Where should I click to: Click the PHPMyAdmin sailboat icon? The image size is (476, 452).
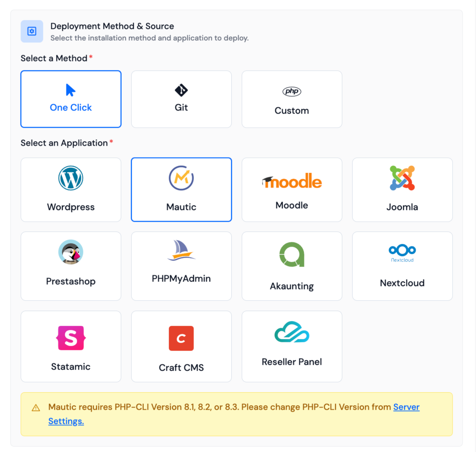[181, 250]
